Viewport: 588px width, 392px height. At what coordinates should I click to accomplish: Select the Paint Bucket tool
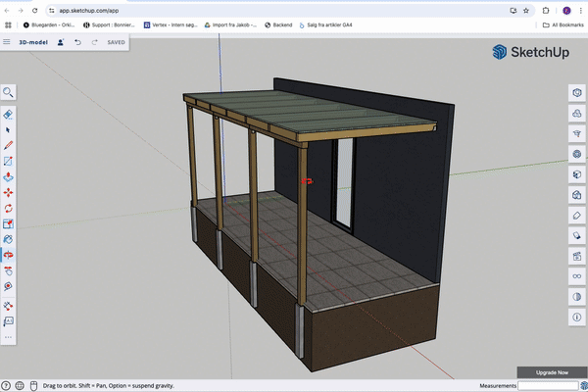click(8, 240)
